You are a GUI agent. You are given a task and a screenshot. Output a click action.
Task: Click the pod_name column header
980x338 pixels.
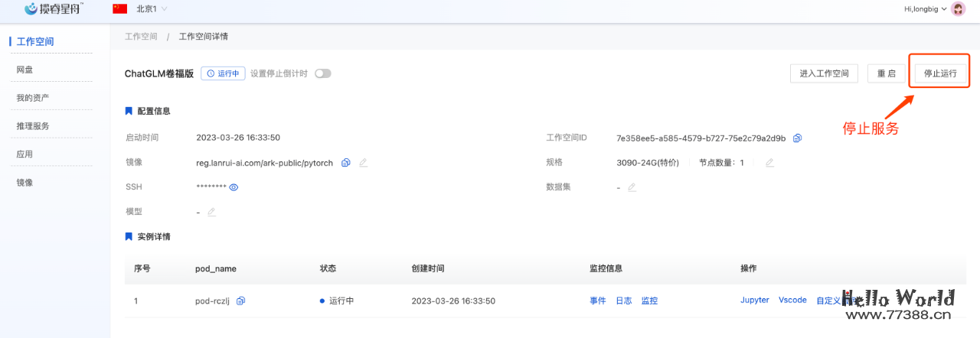pos(216,268)
